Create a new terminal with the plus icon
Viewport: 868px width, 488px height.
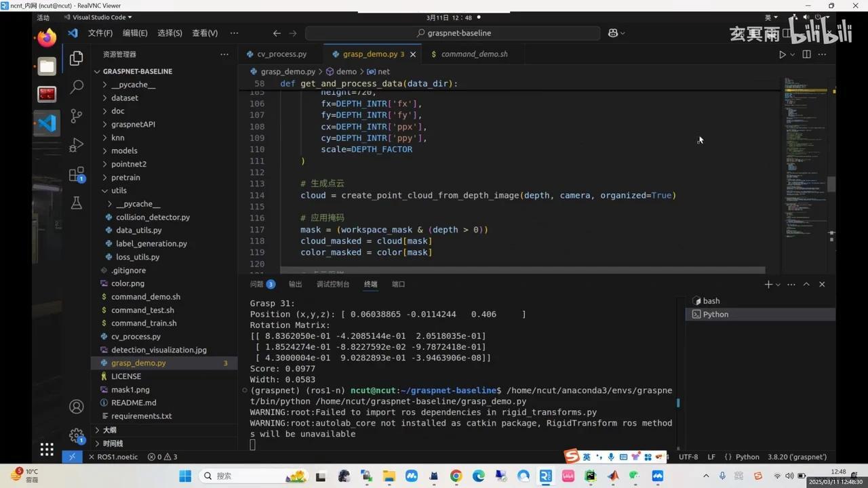pyautogui.click(x=768, y=284)
